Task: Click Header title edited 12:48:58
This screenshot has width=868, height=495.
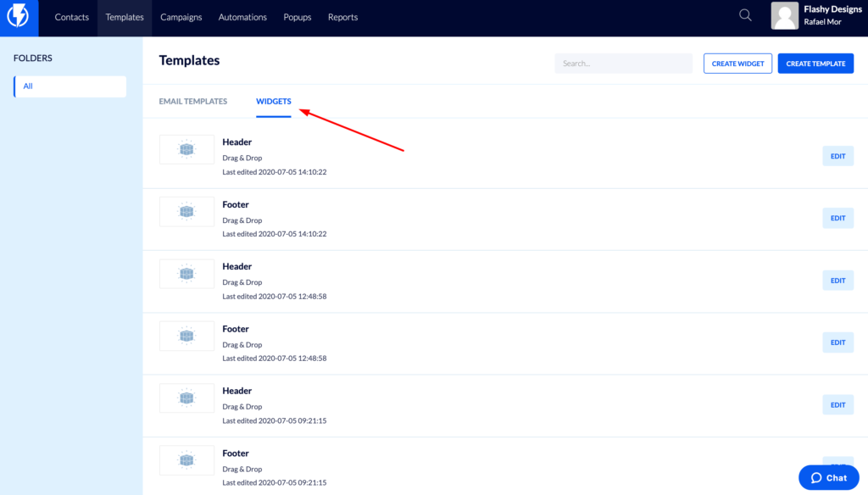Action: [x=237, y=266]
